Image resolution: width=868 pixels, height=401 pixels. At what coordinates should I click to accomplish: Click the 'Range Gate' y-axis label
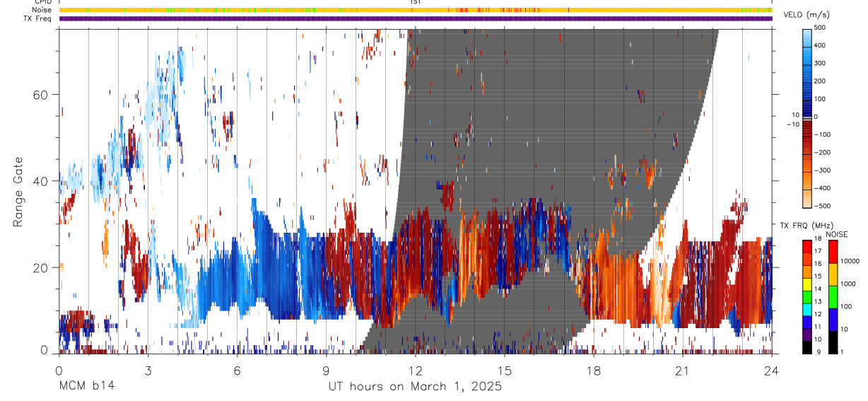coord(20,192)
